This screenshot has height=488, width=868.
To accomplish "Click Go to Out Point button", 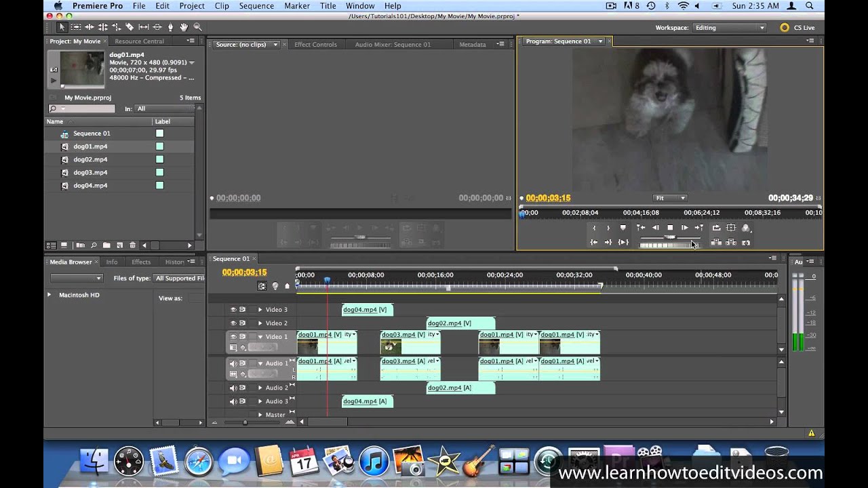I will [x=608, y=242].
